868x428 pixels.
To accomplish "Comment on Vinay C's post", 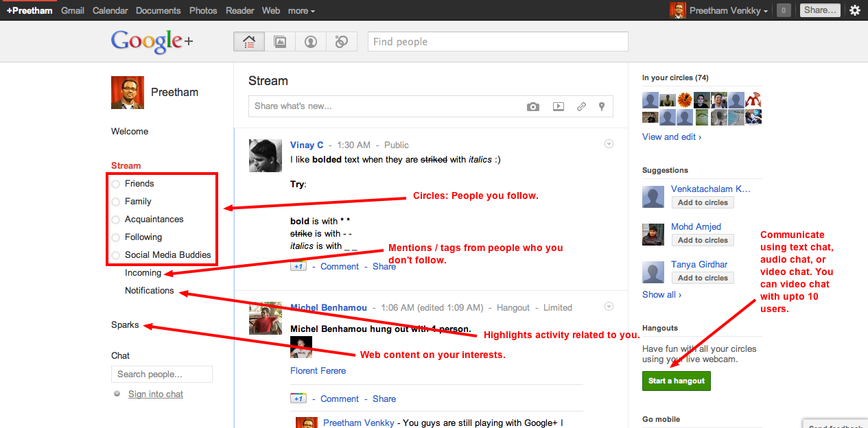I will point(340,266).
